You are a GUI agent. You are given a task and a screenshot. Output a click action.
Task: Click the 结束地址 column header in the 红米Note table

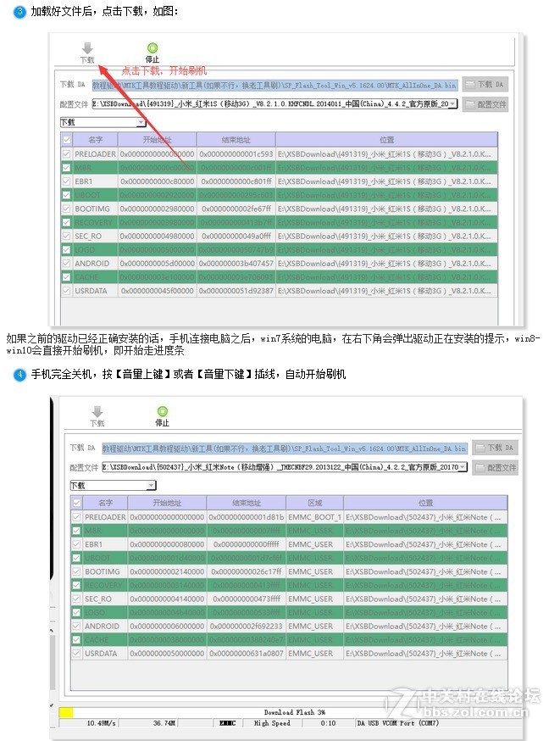(x=246, y=503)
